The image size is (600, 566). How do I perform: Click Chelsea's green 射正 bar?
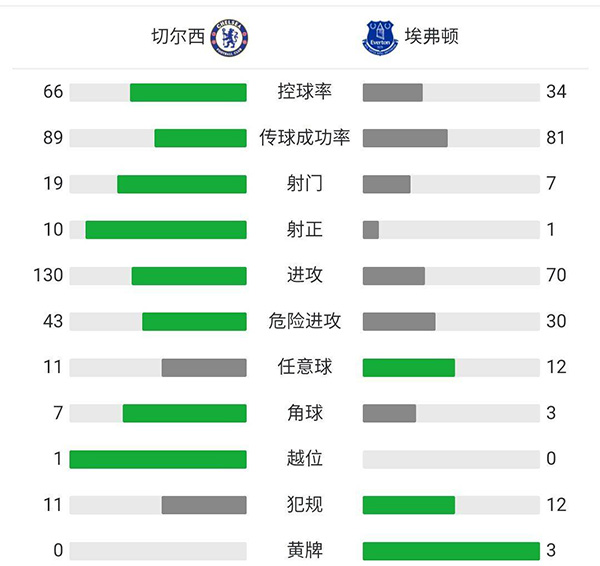pos(166,230)
